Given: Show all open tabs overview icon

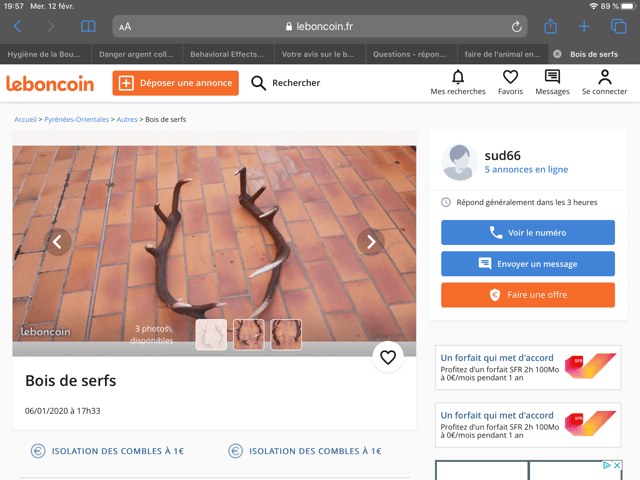Looking at the screenshot, I should coord(618,27).
